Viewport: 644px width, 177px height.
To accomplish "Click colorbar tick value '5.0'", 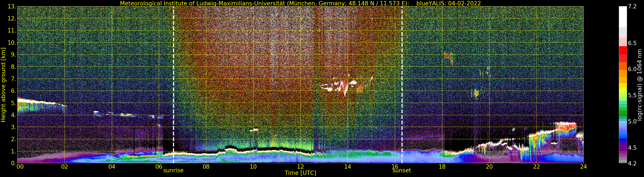I will click(x=632, y=121).
